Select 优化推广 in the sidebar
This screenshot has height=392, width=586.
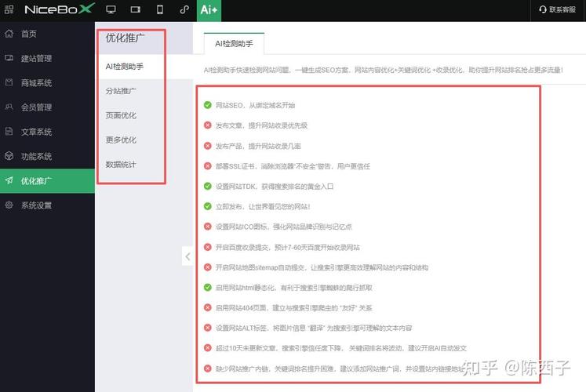(x=48, y=181)
